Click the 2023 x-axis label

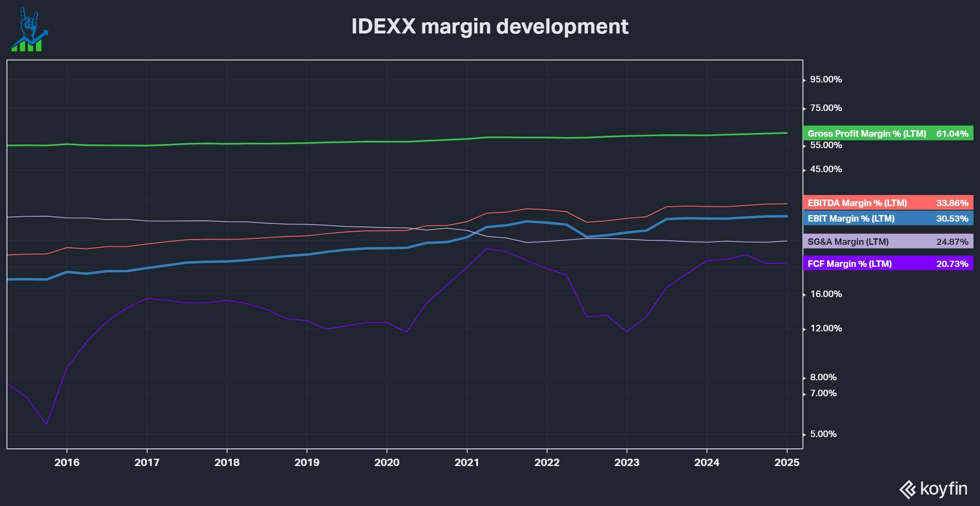[627, 462]
